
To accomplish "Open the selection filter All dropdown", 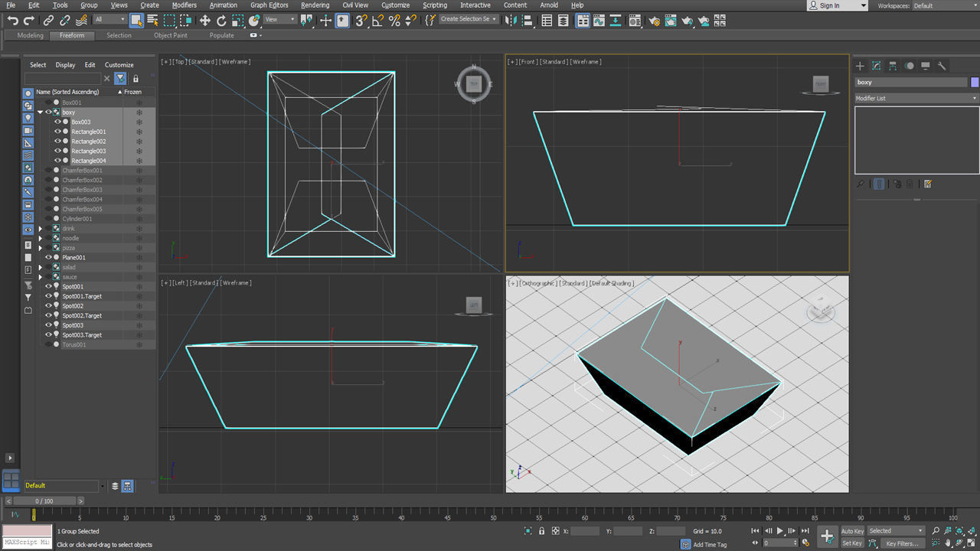I will (111, 20).
